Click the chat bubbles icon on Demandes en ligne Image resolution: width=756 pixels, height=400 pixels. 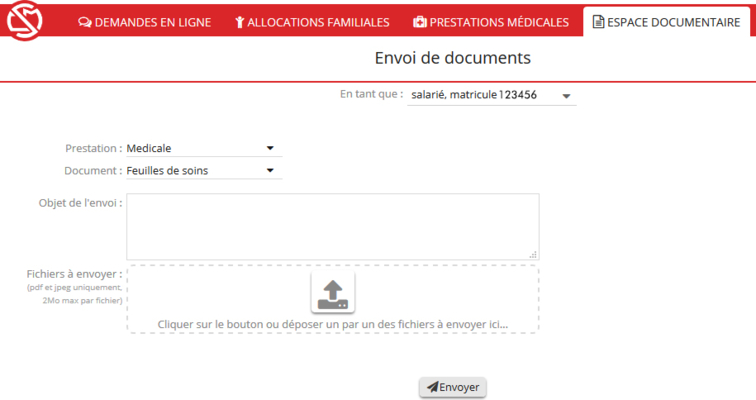84,22
